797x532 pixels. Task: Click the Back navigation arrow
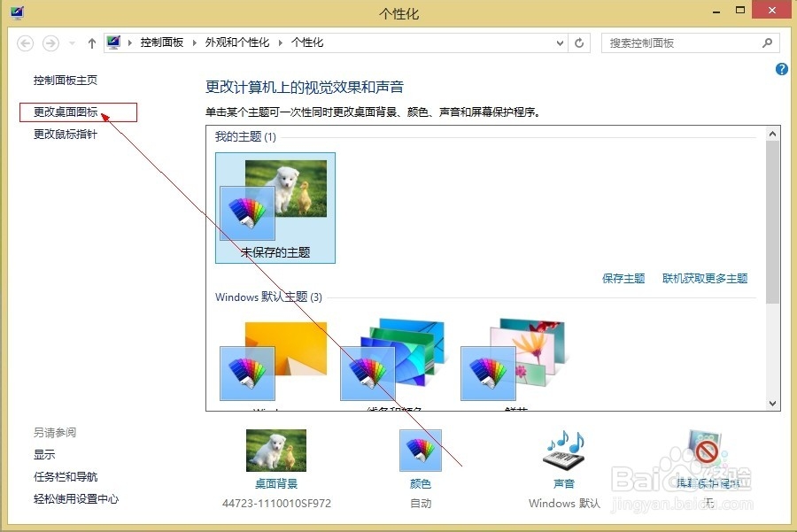coord(26,43)
